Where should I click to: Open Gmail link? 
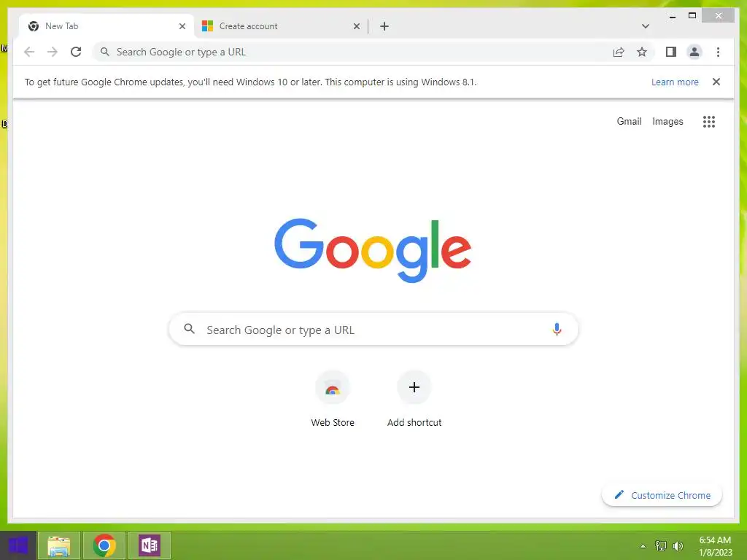point(629,122)
